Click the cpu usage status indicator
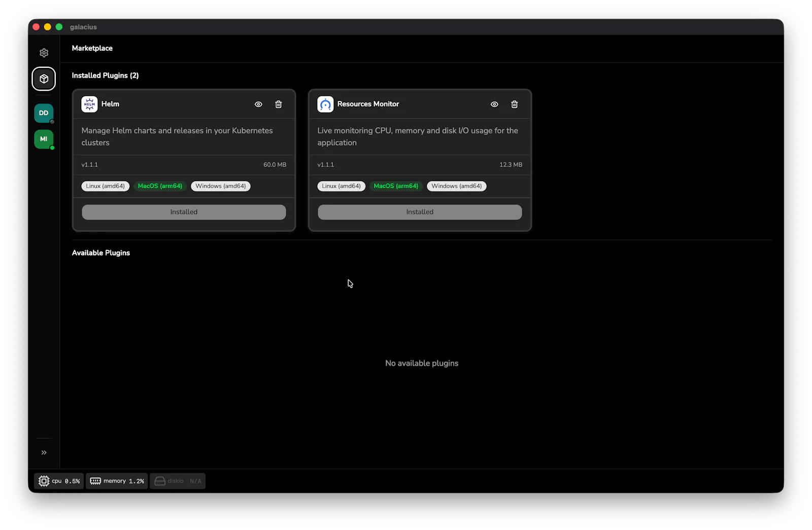The image size is (812, 530). (x=59, y=481)
